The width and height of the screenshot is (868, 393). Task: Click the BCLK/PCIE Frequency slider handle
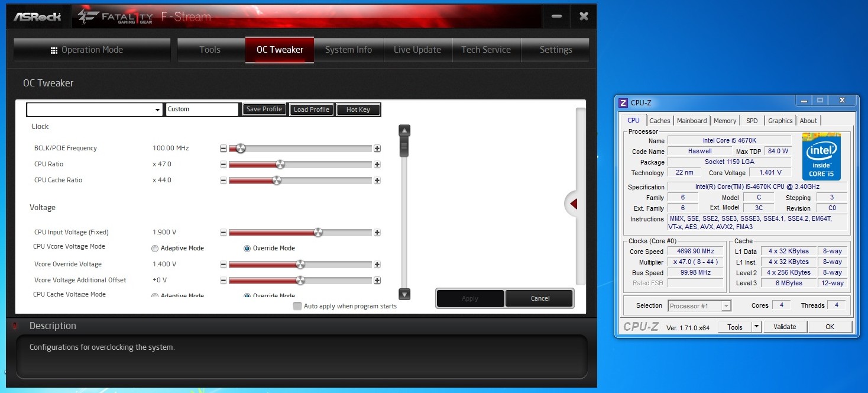[x=240, y=149]
